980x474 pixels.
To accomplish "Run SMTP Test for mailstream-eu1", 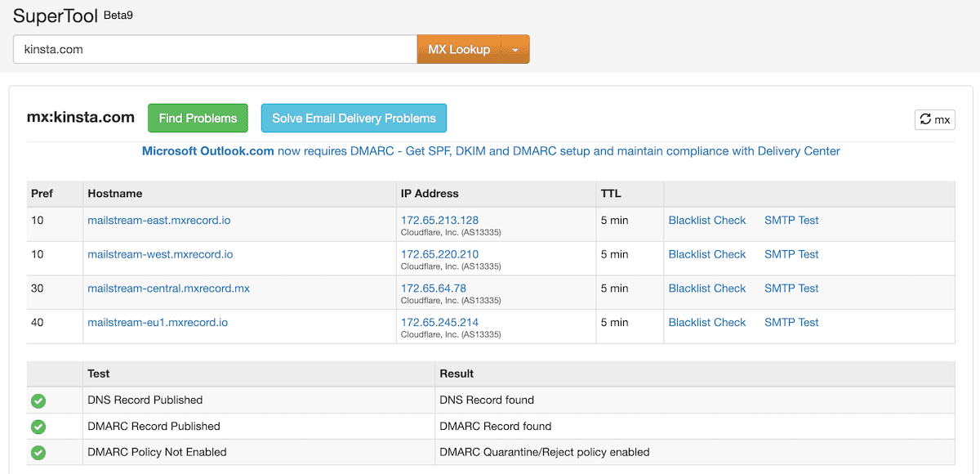I will [x=791, y=322].
